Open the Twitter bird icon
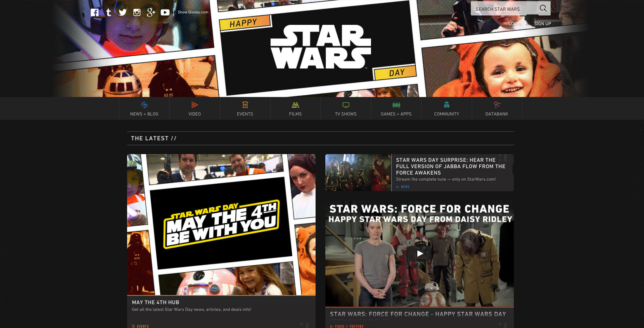644x328 pixels. point(123,12)
